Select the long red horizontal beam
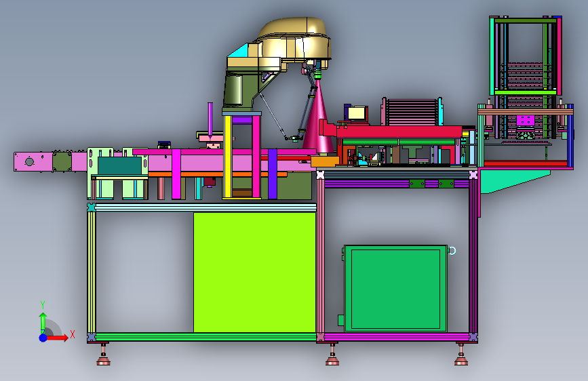588x381 pixels. click(399, 132)
